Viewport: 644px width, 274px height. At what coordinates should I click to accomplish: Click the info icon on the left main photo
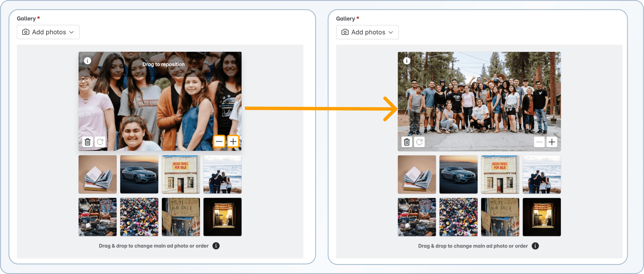tap(87, 60)
